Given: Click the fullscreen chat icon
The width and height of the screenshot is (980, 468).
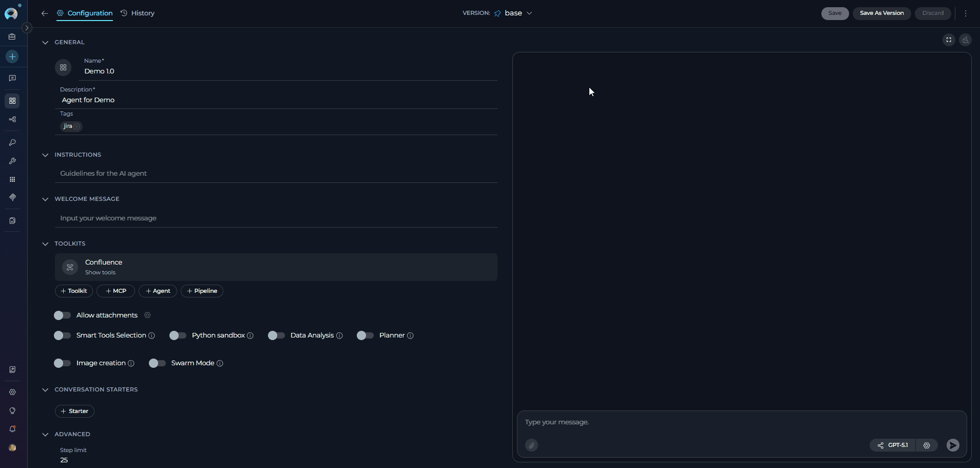Looking at the screenshot, I should 949,40.
